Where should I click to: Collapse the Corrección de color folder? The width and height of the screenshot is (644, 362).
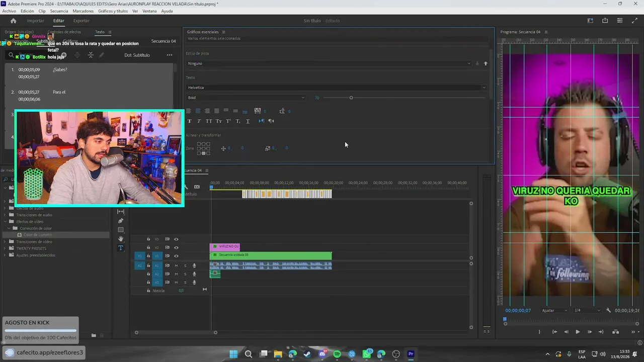click(x=9, y=228)
